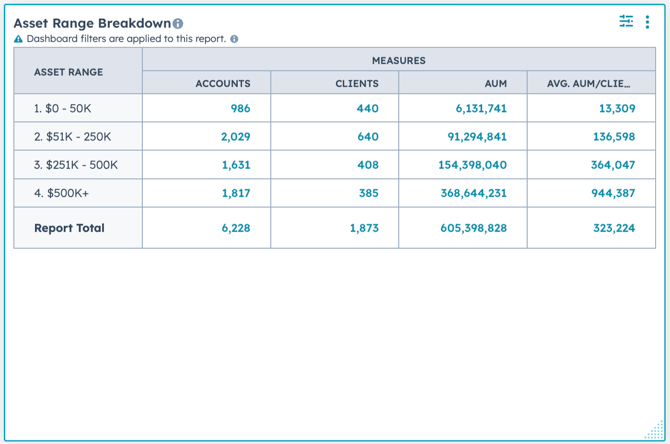Click the AVG. AUM/CLIE... column header

tap(588, 83)
